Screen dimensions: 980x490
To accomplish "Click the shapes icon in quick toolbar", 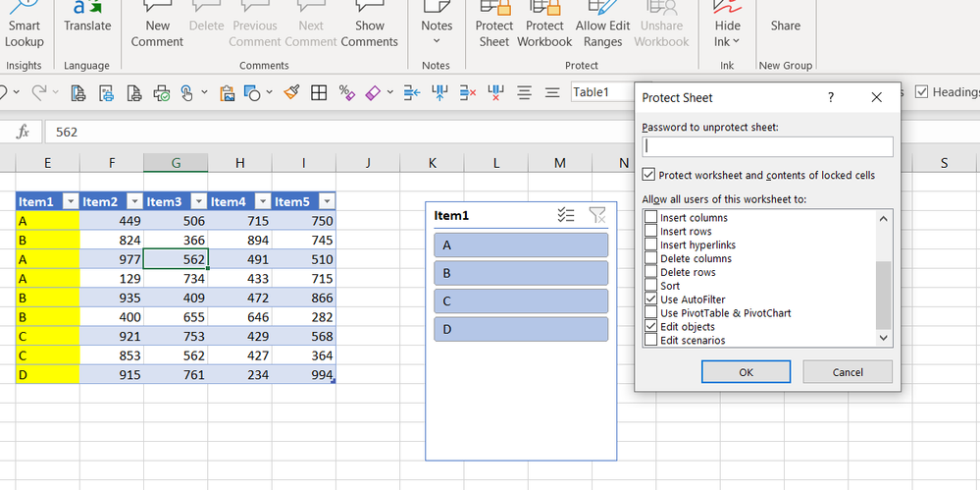I will point(252,93).
